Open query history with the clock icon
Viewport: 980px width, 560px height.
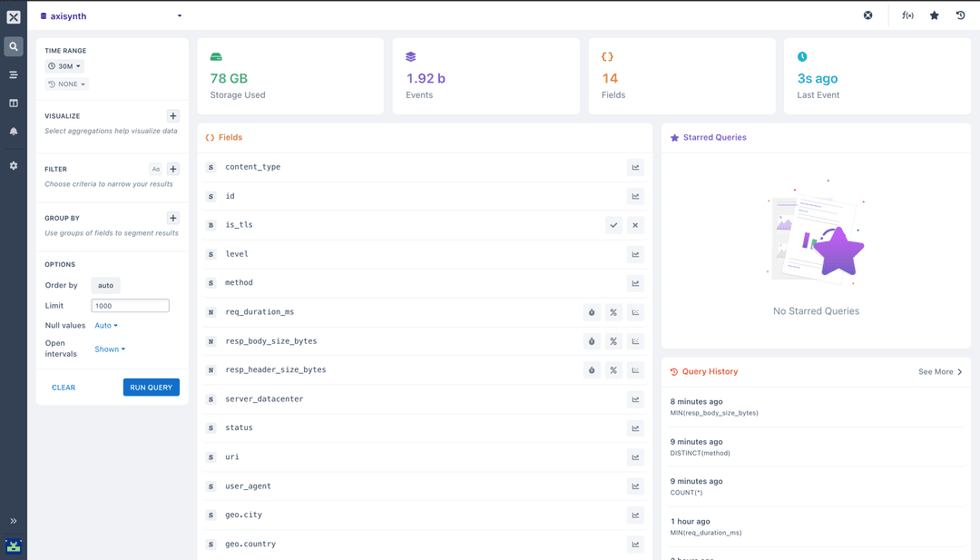[x=960, y=15]
